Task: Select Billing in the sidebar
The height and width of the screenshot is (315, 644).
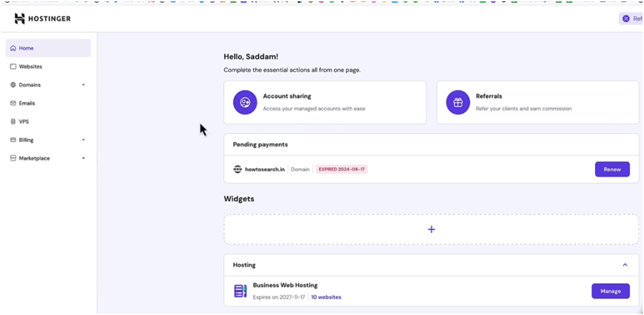Action: (x=26, y=140)
